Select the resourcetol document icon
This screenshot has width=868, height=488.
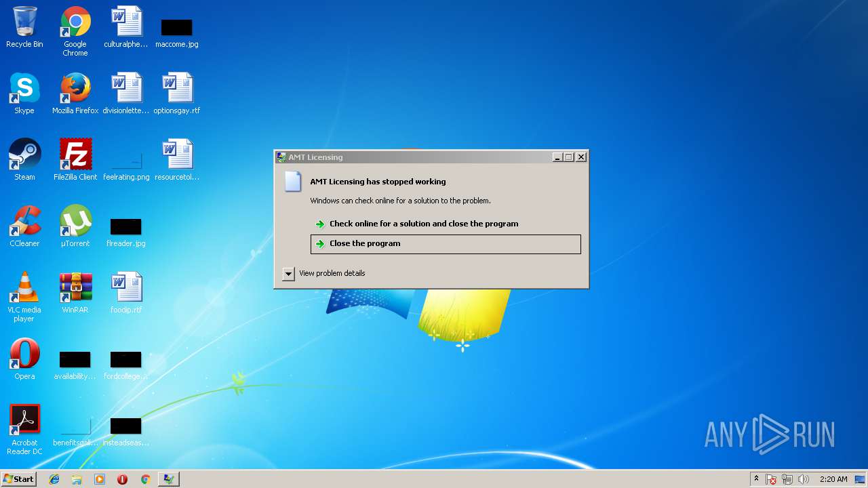tap(177, 161)
